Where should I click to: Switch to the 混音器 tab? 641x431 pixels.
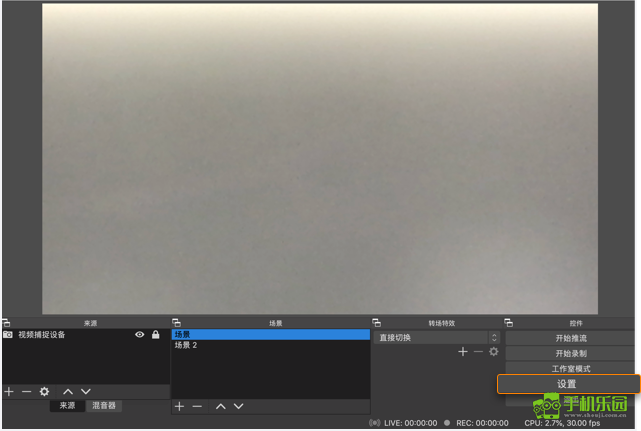(104, 406)
